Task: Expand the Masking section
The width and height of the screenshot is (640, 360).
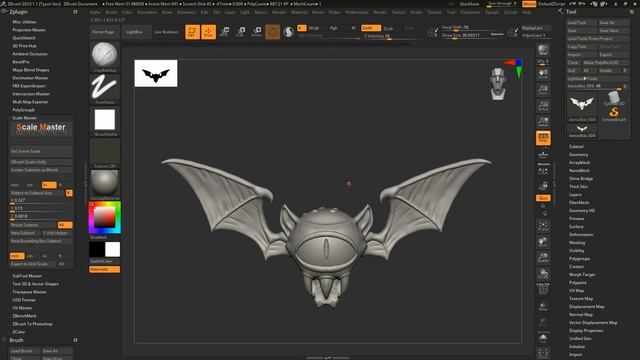Action: pyautogui.click(x=577, y=242)
